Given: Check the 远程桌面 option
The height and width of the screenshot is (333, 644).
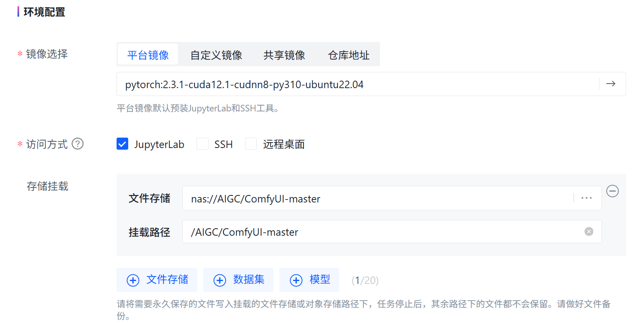Looking at the screenshot, I should tap(251, 144).
